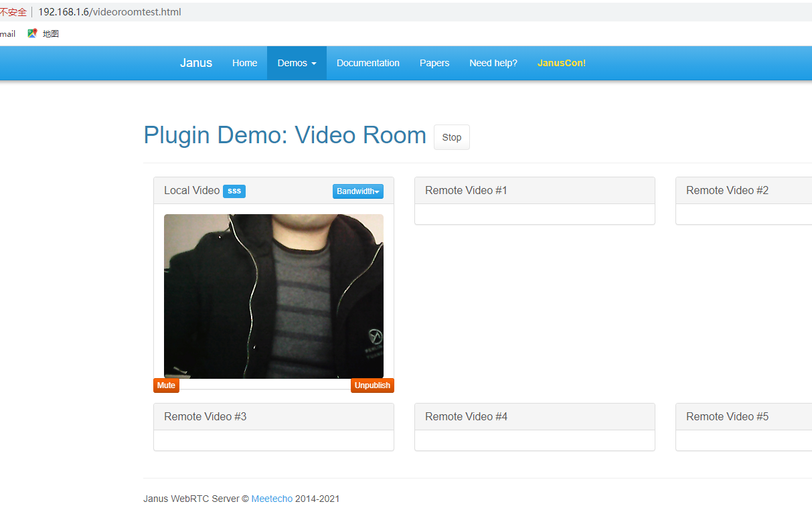Click the Plugin Demo: Video Room title
Viewport: 812px width, 518px height.
pyautogui.click(x=285, y=135)
